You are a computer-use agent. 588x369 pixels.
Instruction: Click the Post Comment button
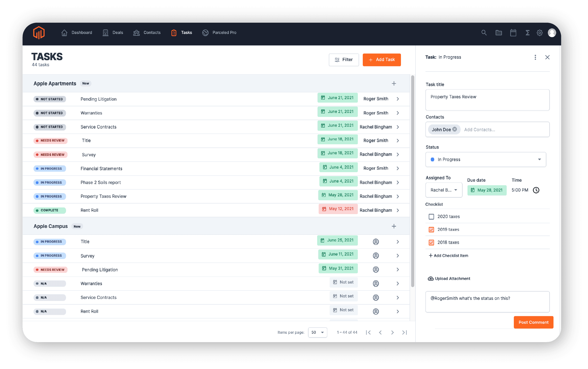click(x=533, y=322)
